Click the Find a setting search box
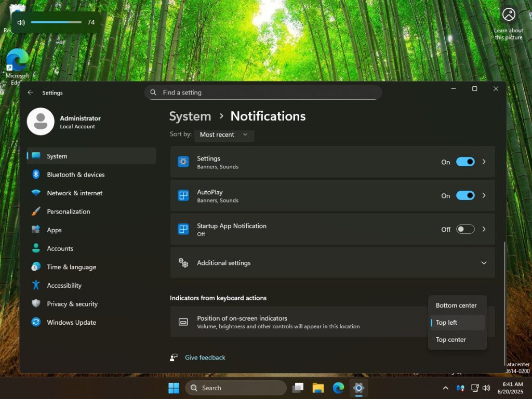Viewport: 532px width, 399px height. (263, 92)
